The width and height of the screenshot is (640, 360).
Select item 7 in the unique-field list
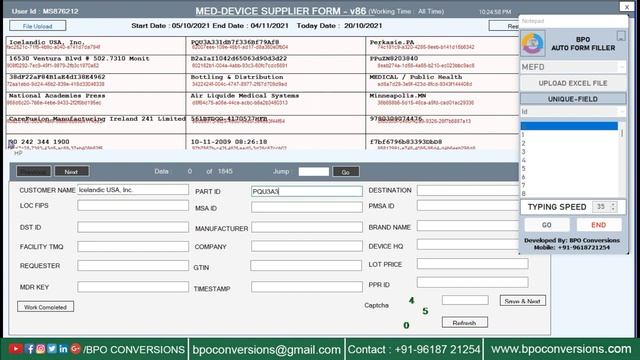pyautogui.click(x=569, y=185)
